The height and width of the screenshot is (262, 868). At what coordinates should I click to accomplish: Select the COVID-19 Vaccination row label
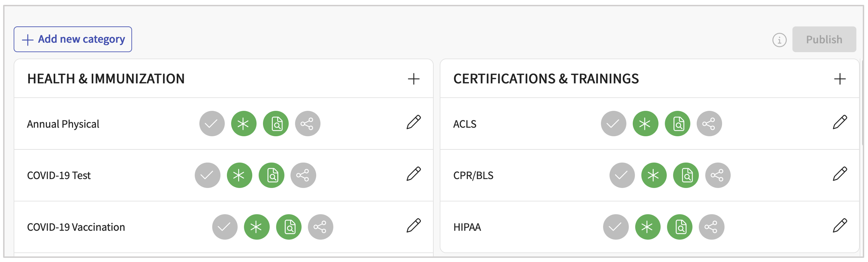click(76, 227)
